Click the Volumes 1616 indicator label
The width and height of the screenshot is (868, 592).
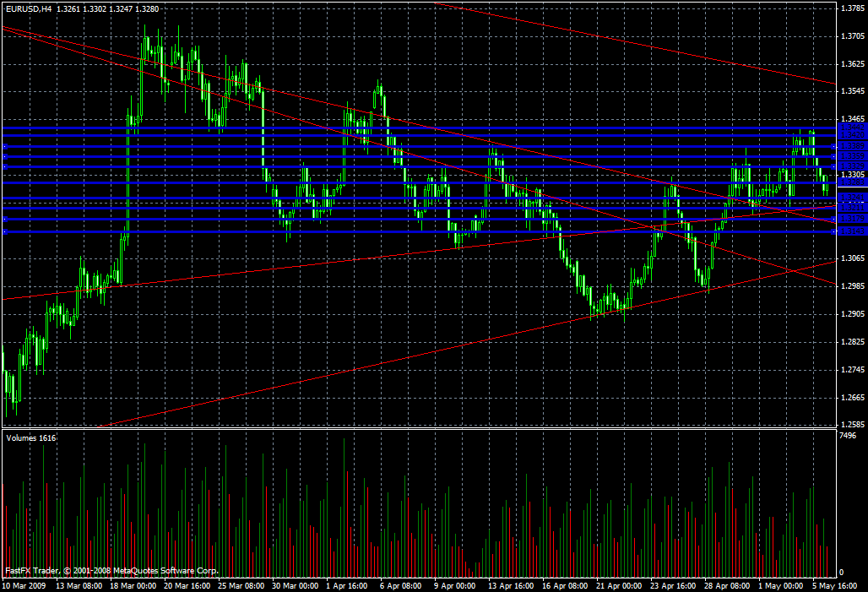coord(31,438)
